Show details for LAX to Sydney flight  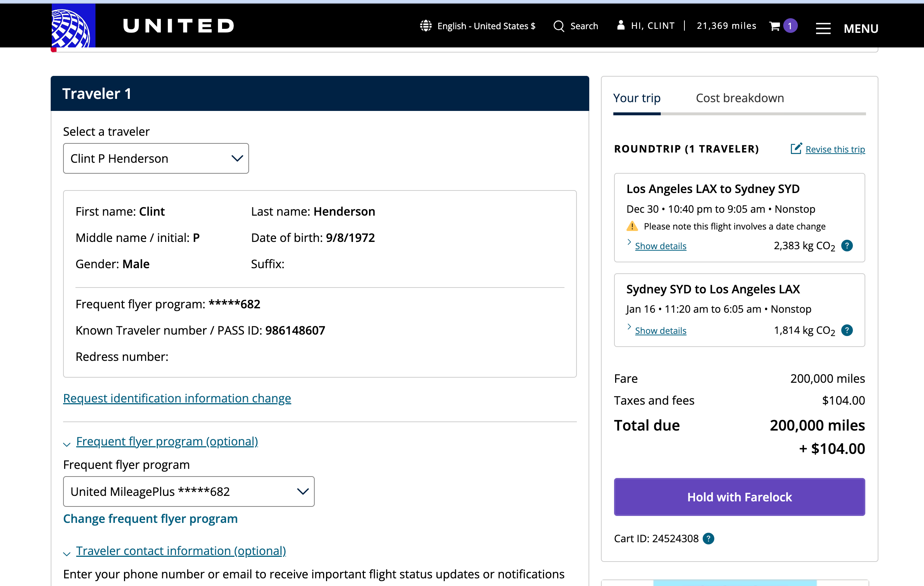(660, 246)
